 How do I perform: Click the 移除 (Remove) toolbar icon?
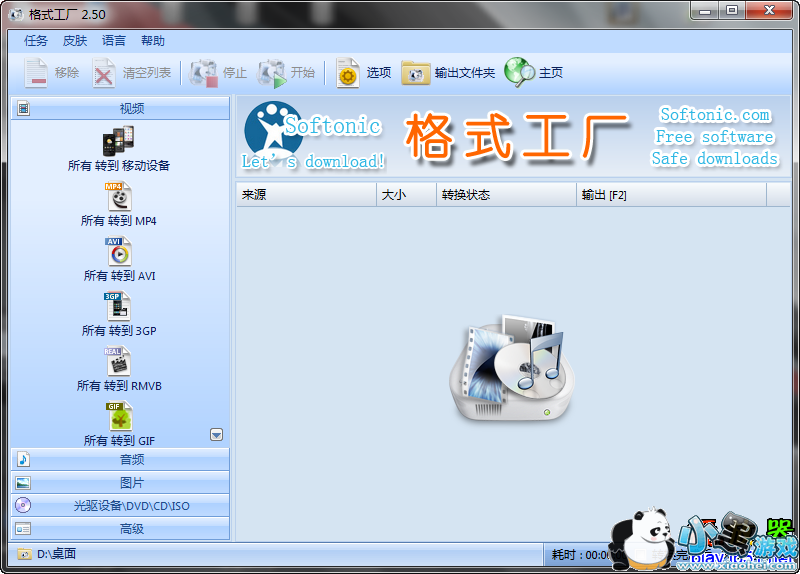(x=36, y=73)
